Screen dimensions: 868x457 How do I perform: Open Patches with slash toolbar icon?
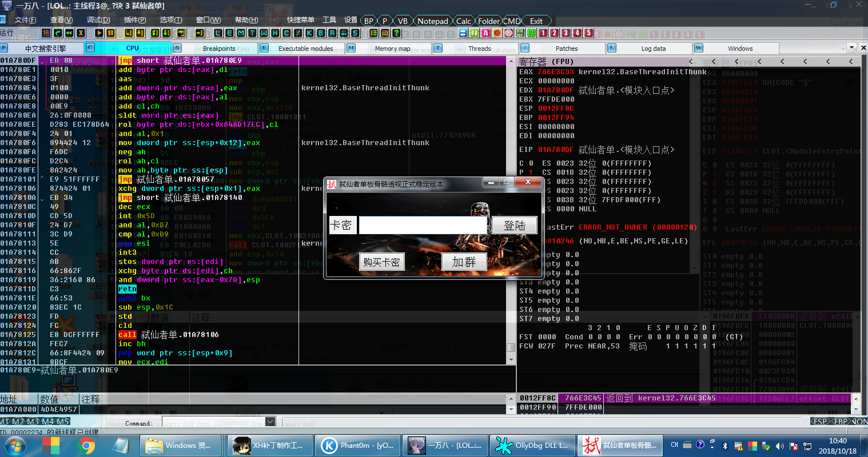(298, 33)
